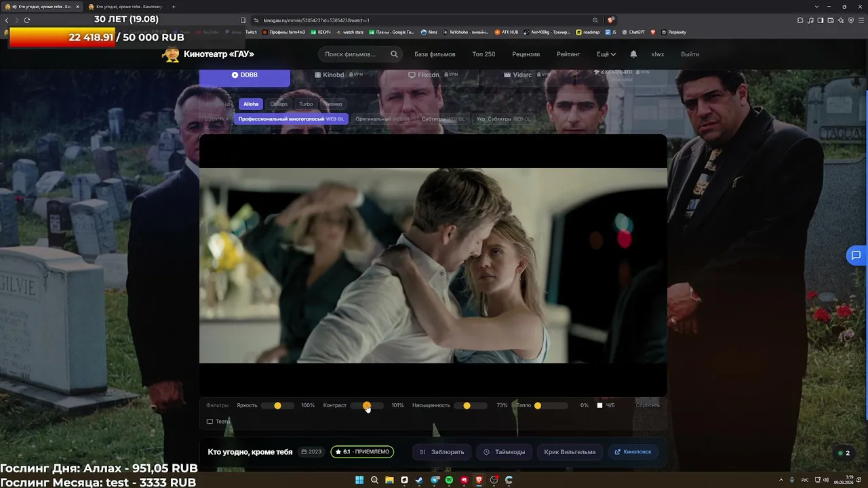This screenshot has height=488, width=868.
Task: Click Сбросить to reset filters
Action: point(648,405)
